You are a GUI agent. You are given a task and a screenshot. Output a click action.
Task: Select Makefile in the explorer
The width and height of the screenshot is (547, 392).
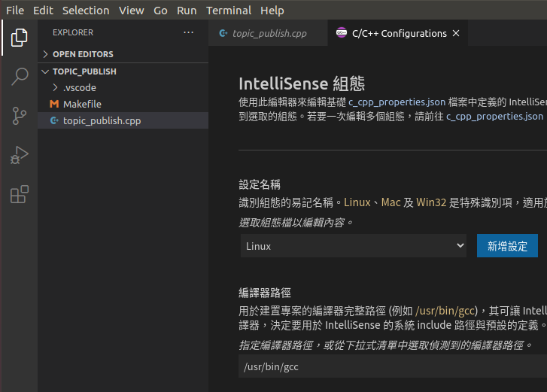pos(123,104)
